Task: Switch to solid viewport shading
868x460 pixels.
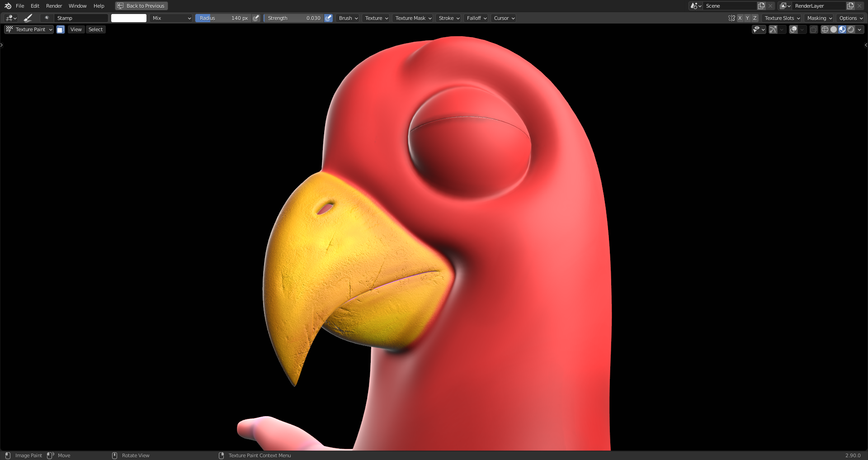Action: pyautogui.click(x=833, y=29)
